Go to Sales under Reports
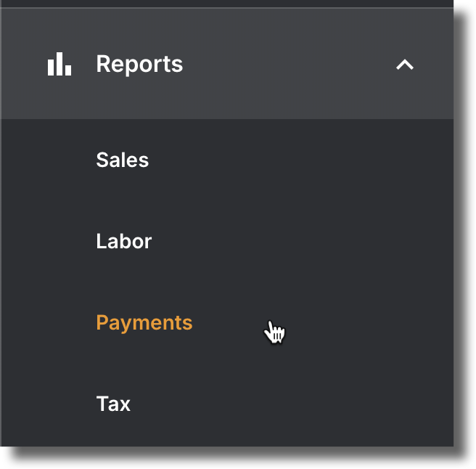Screen dimensions: 476x469 pyautogui.click(x=123, y=160)
